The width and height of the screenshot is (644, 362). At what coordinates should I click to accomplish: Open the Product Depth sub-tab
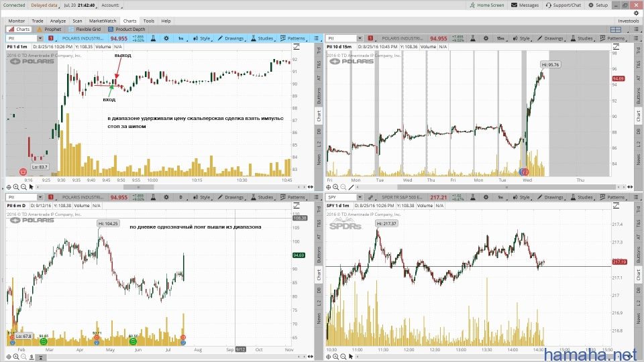pos(127,29)
